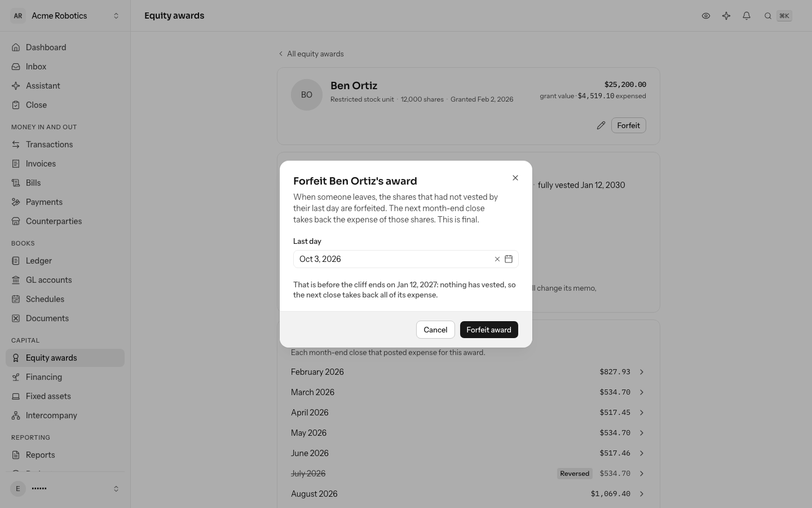The image size is (812, 508).
Task: Click the Reversed badge on July 2026
Action: 575,474
